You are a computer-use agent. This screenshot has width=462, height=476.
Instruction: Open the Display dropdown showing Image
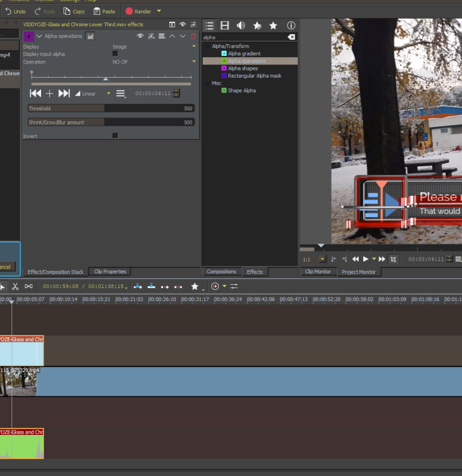(154, 47)
